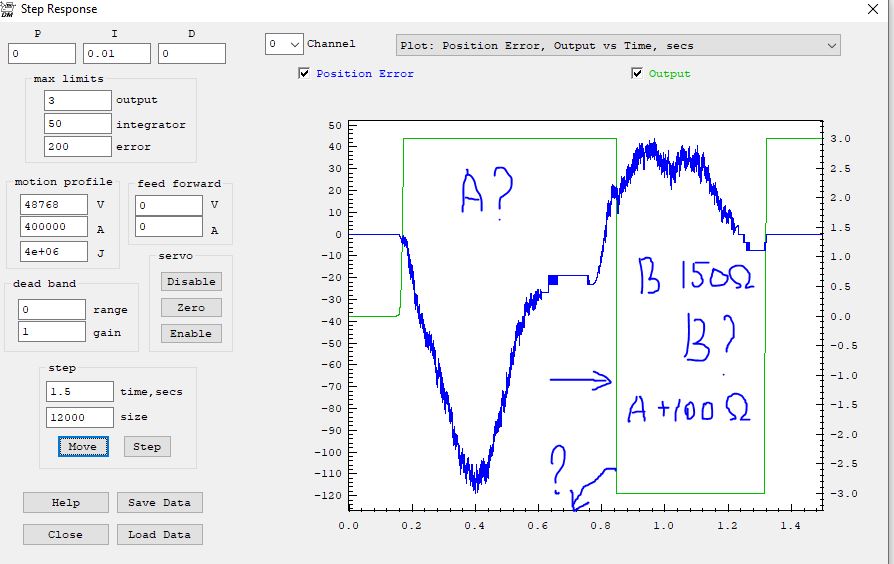The width and height of the screenshot is (894, 564).
Task: Click the P gain input field
Action: [42, 54]
